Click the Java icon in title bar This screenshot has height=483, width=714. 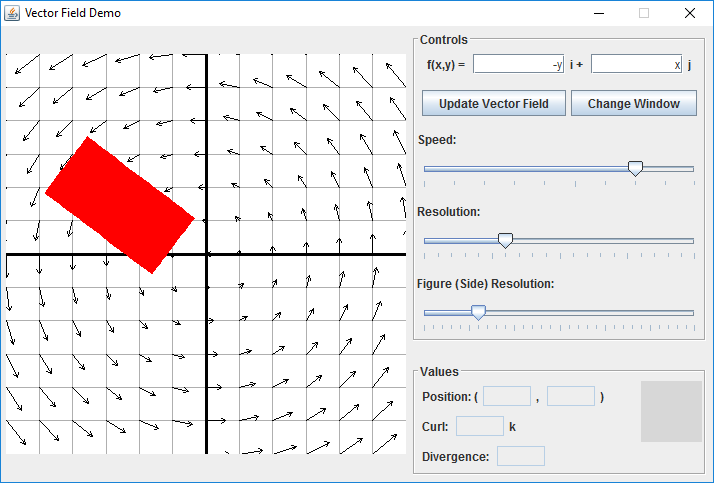tap(12, 13)
